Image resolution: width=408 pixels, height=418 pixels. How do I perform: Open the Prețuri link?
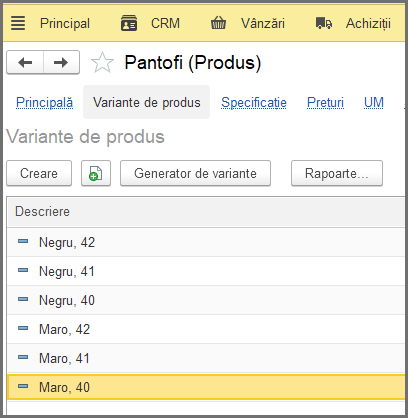(x=325, y=102)
